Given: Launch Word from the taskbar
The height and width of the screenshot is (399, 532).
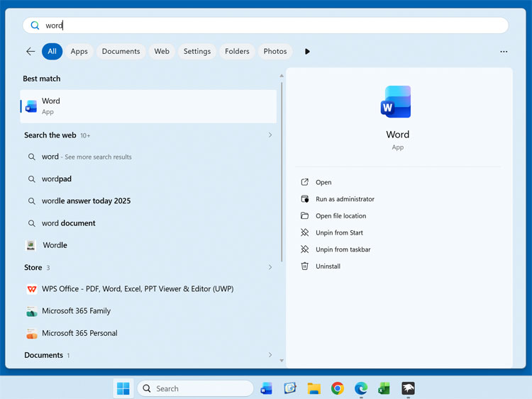Looking at the screenshot, I should (x=266, y=388).
